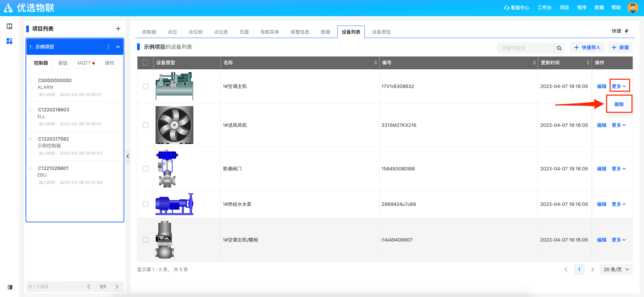
Task: Switch to the 点位树 tab
Action: [x=195, y=32]
